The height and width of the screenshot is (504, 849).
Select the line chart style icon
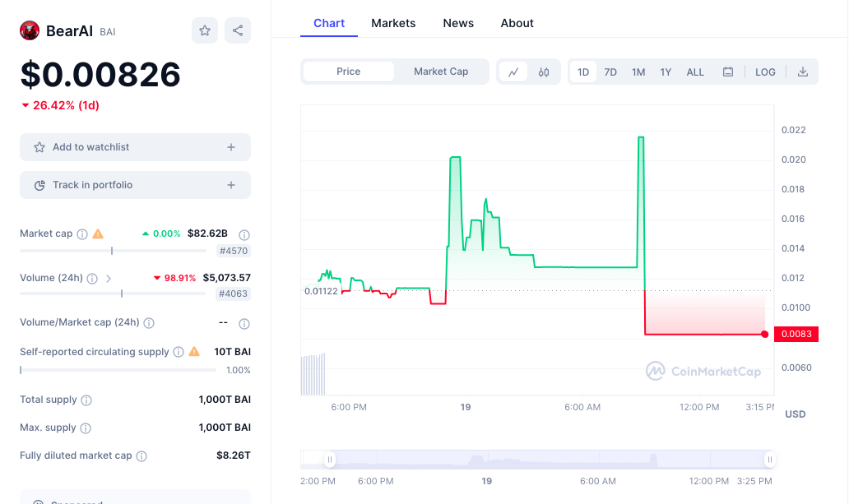513,72
